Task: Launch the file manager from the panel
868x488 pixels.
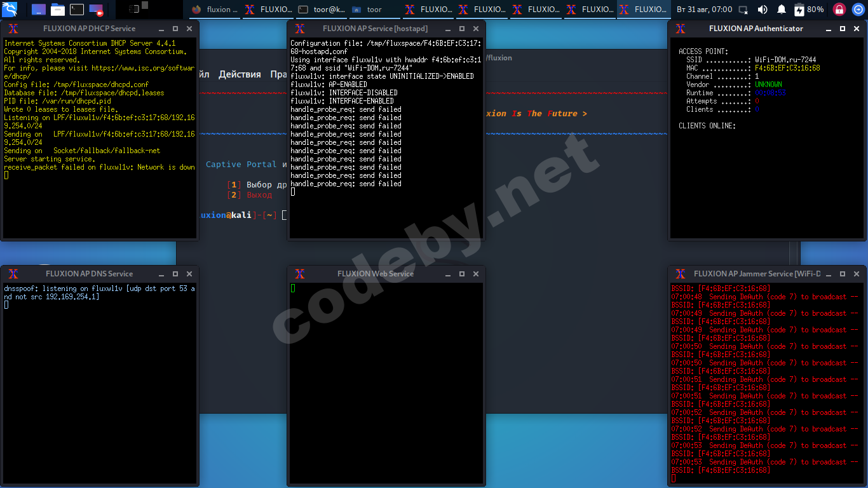Action: tap(57, 10)
